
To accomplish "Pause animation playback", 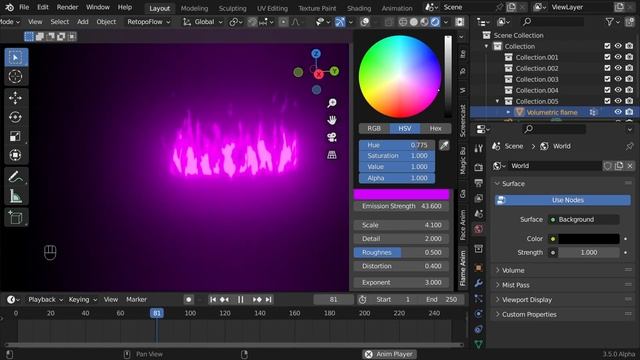I will pos(240,300).
